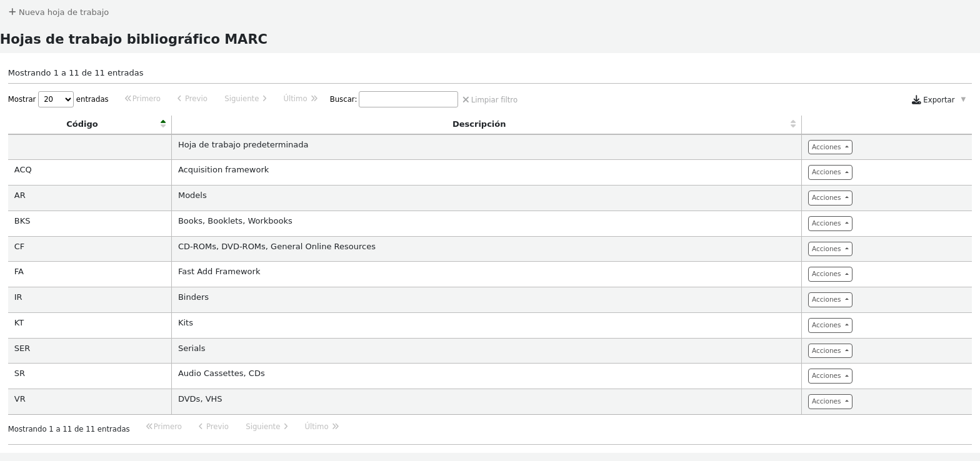
Task: Click the plus icon for Nueva hoja de trabajo
Action: coord(12,12)
